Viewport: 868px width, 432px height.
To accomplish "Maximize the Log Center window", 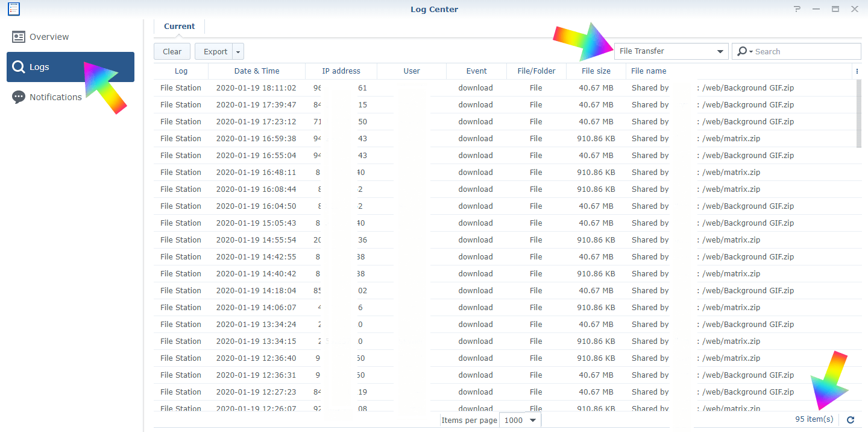I will point(835,9).
